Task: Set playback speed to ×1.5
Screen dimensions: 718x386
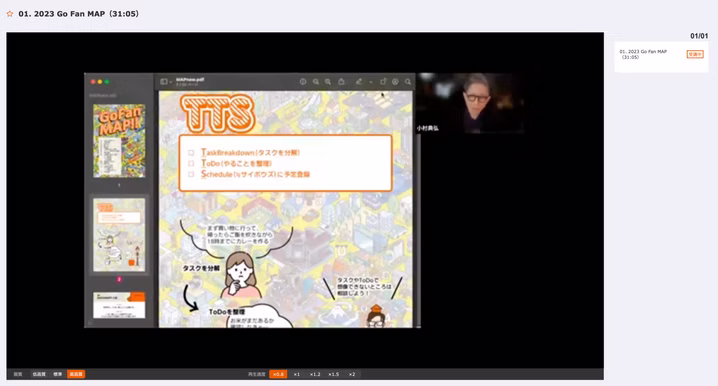Action: 333,374
